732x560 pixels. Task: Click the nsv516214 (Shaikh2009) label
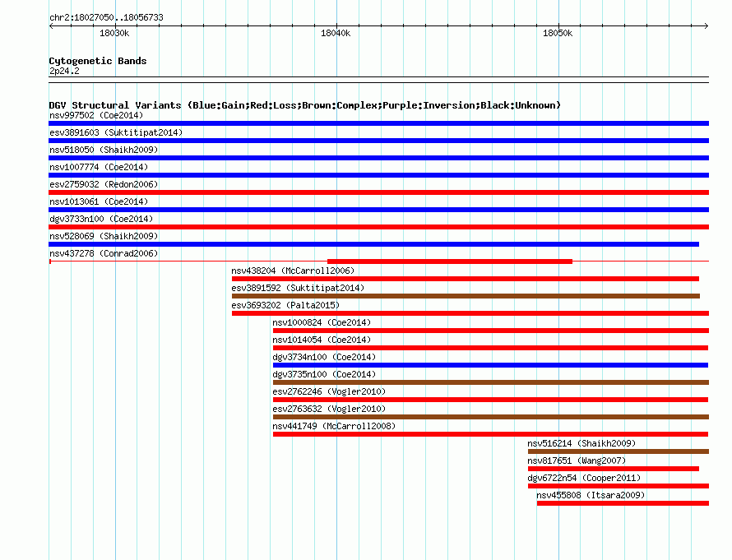(581, 443)
